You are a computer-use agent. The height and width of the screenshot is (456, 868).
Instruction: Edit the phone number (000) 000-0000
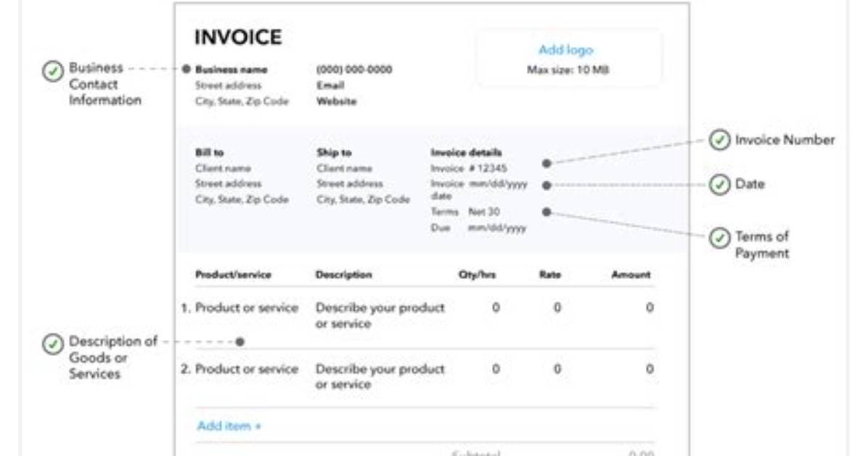354,69
